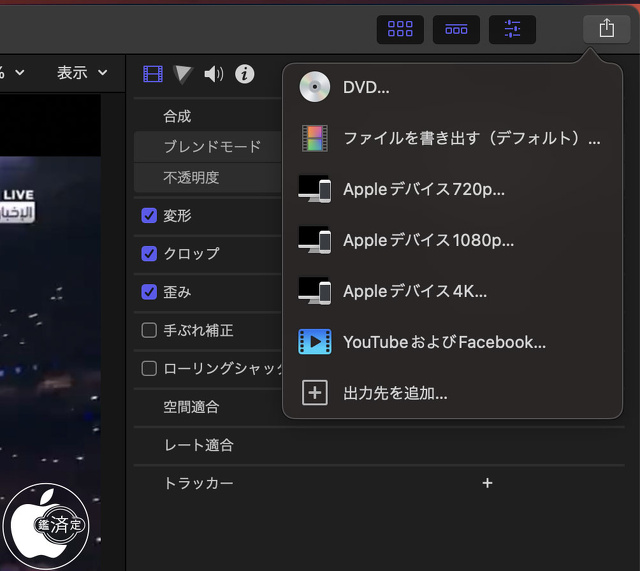Click the Share export icon in toolbar
Screen dimensions: 640x571
[x=606, y=29]
